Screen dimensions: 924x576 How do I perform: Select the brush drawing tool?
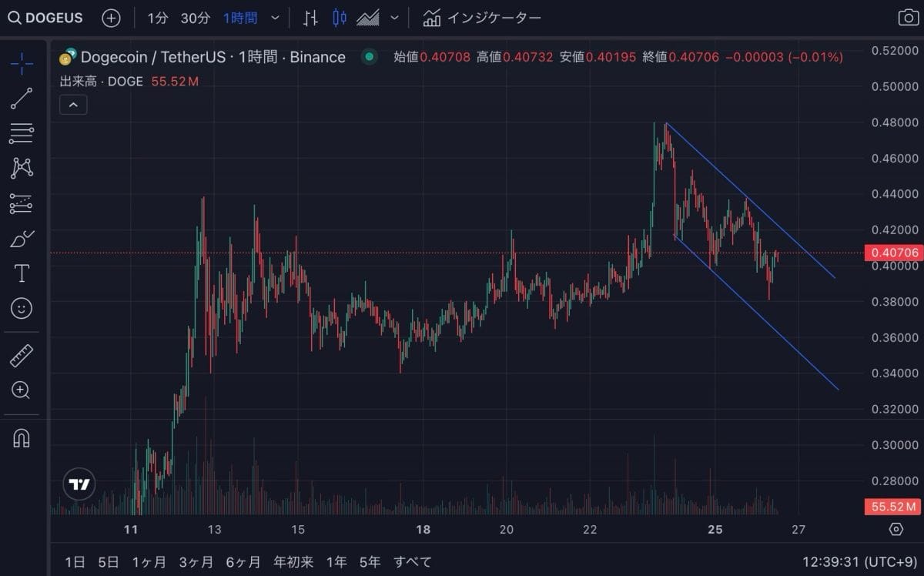click(22, 239)
